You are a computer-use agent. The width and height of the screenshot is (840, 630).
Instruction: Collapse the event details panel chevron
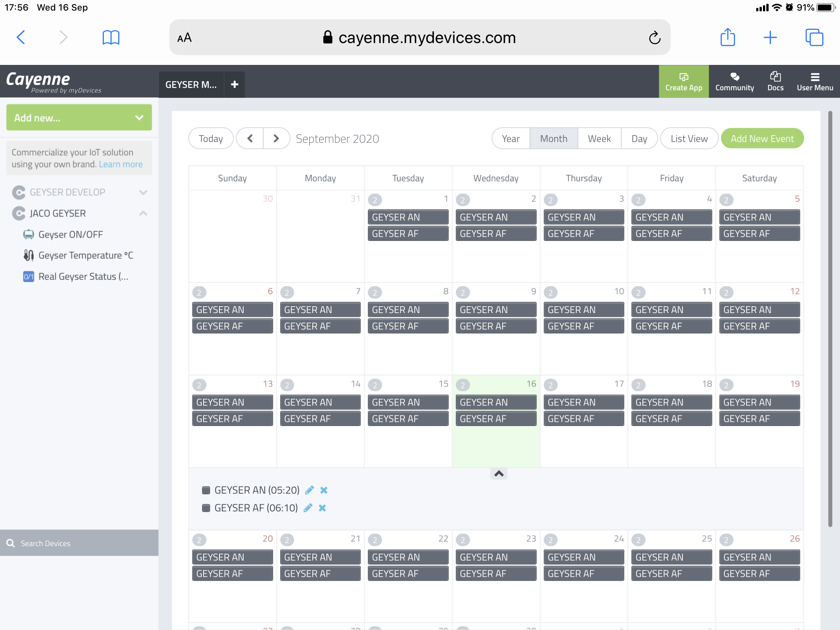499,473
